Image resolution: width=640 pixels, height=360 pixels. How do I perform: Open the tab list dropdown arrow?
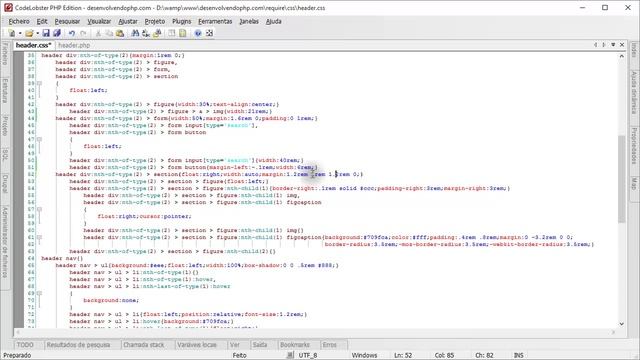613,45
